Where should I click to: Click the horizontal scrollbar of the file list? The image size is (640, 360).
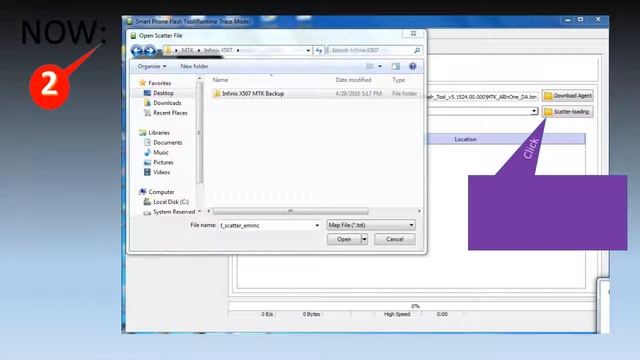(x=290, y=211)
